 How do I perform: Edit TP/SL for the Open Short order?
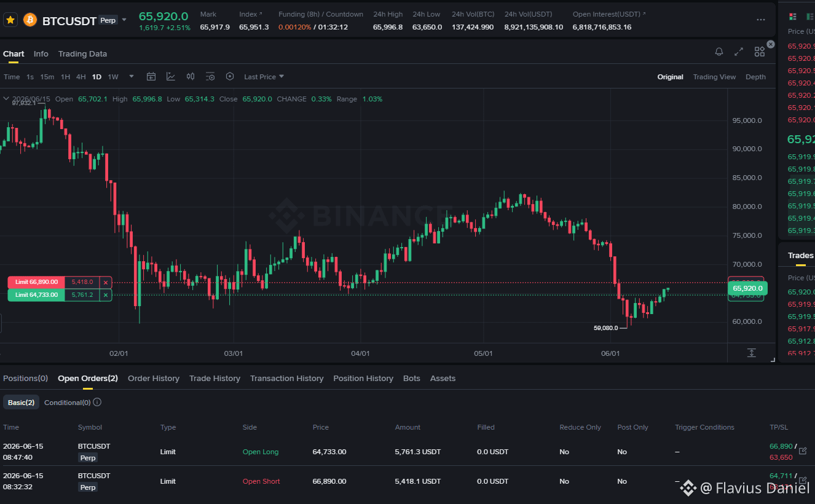coord(803,479)
